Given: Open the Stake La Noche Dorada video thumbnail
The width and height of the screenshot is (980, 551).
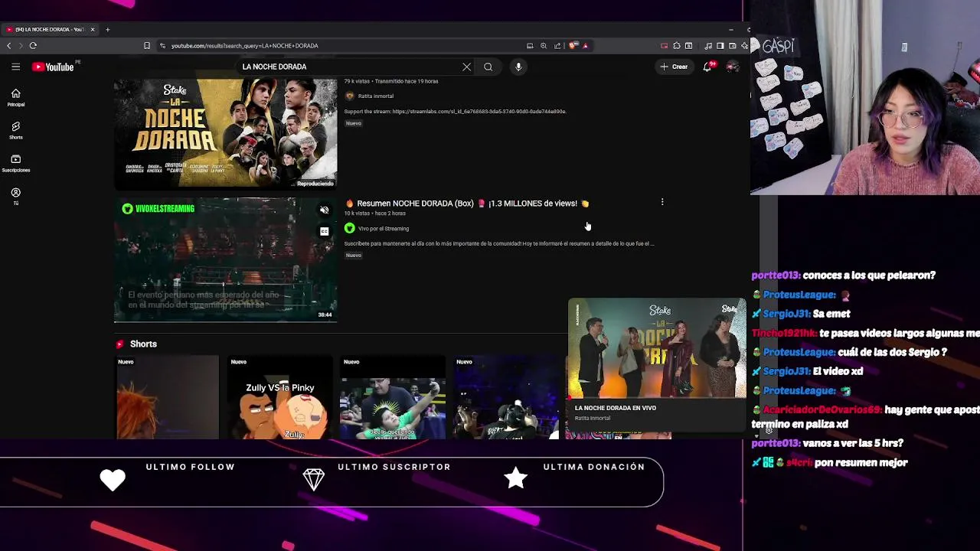Looking at the screenshot, I should (x=225, y=133).
